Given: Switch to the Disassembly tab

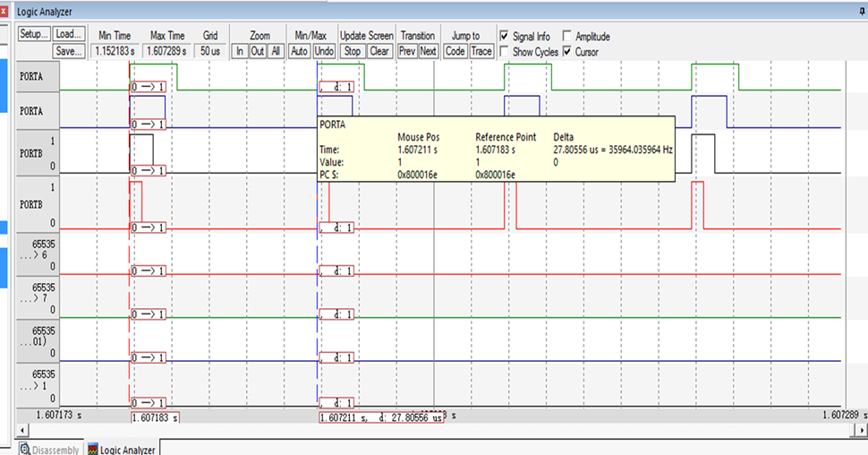Looking at the screenshot, I should (x=49, y=449).
